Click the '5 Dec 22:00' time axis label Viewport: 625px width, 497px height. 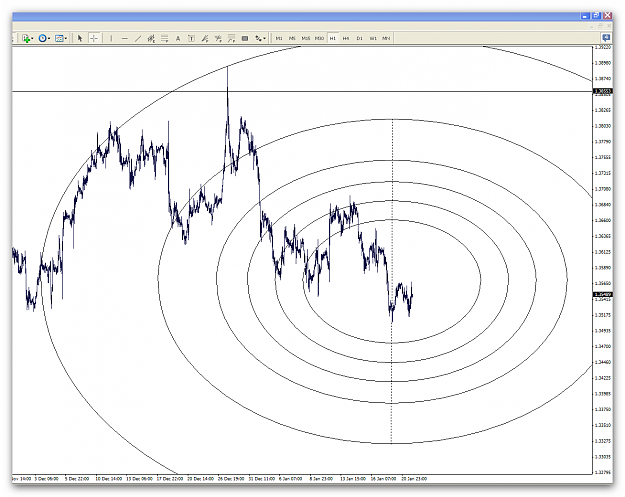(x=77, y=479)
